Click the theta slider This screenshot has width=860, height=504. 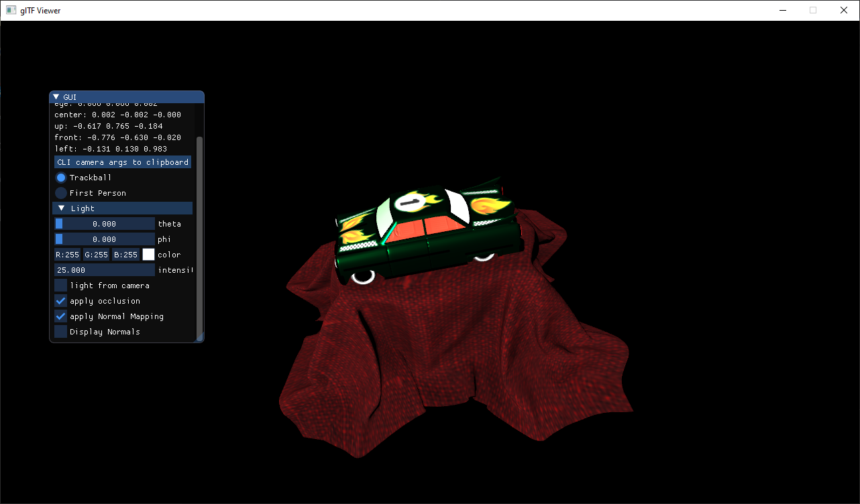click(x=105, y=224)
